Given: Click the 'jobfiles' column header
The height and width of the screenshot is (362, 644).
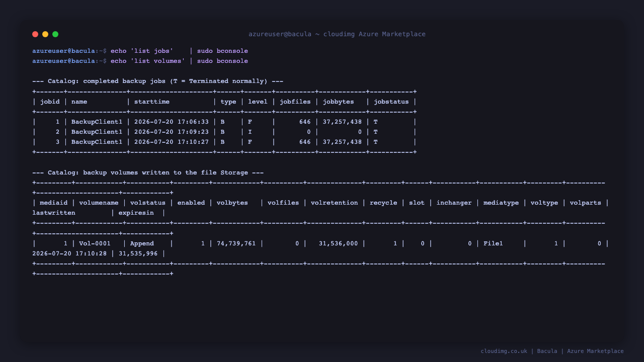Looking at the screenshot, I should pyautogui.click(x=295, y=102).
